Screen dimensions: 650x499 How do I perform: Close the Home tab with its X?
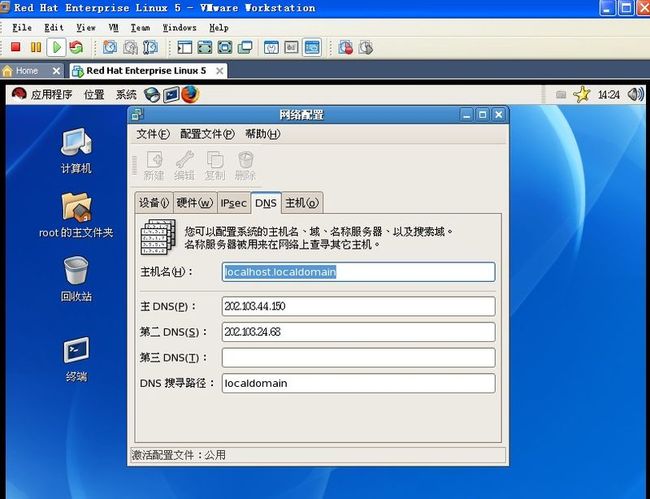pos(56,71)
